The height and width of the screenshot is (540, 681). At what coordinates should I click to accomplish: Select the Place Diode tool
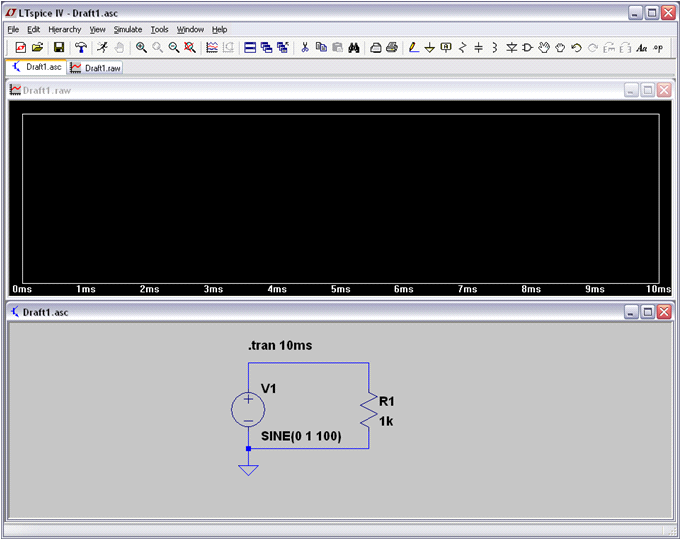pyautogui.click(x=511, y=47)
